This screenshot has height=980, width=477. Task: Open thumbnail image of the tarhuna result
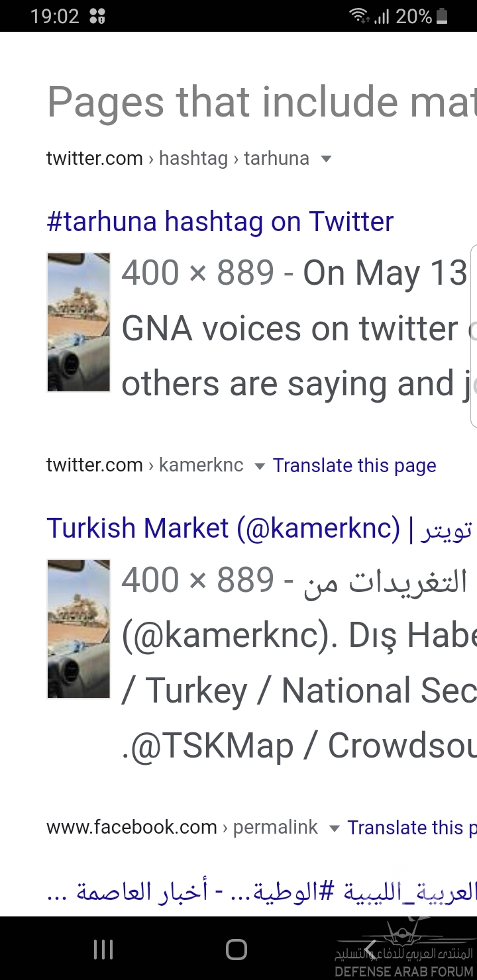click(79, 322)
